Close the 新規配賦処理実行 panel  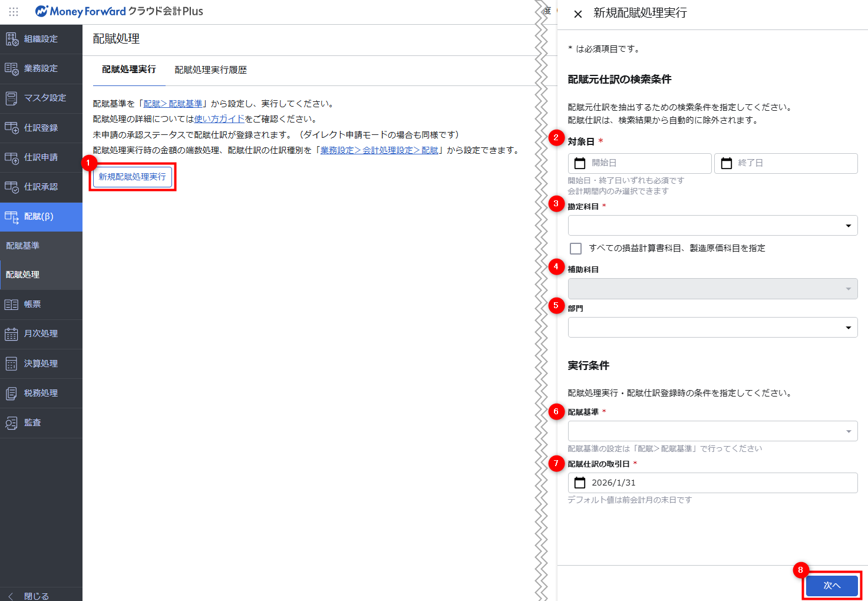(x=578, y=14)
